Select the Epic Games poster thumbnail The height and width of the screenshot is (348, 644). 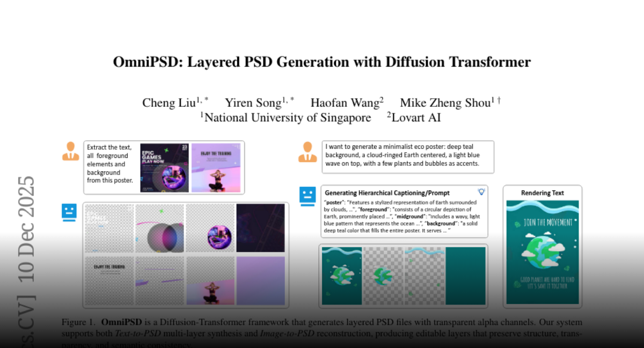point(164,168)
